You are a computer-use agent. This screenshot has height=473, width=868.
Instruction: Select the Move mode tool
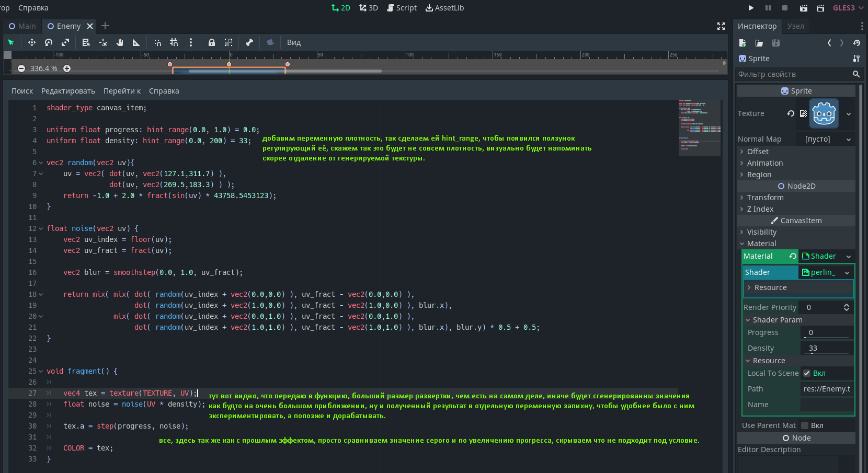tap(32, 42)
